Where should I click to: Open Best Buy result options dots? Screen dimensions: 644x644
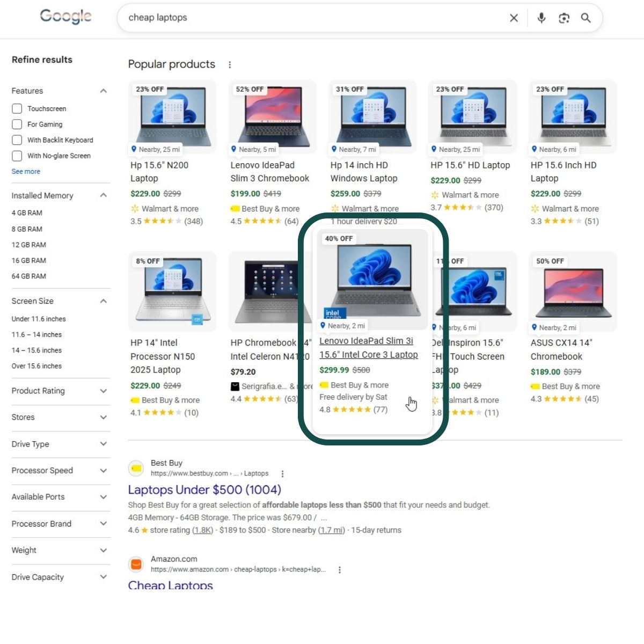[282, 474]
